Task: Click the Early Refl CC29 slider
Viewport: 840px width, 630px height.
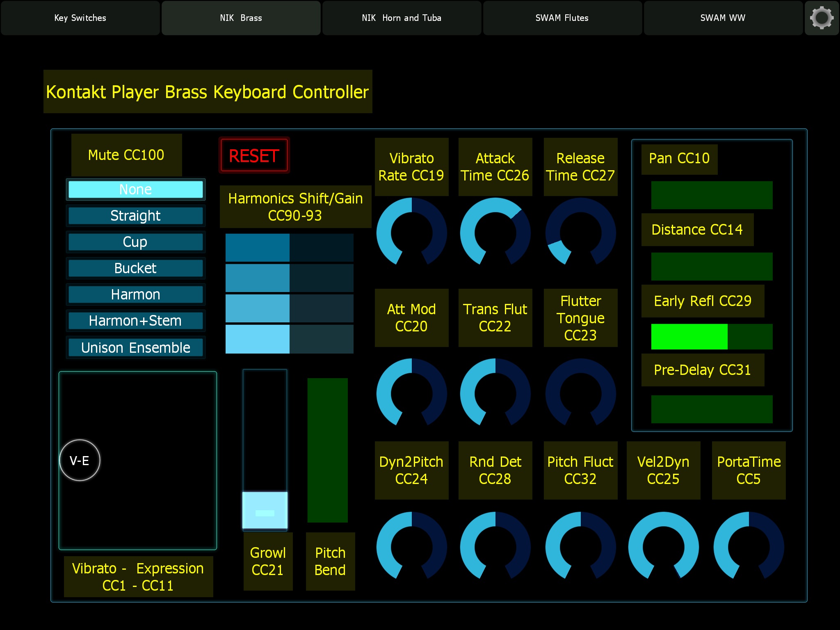Action: point(712,337)
